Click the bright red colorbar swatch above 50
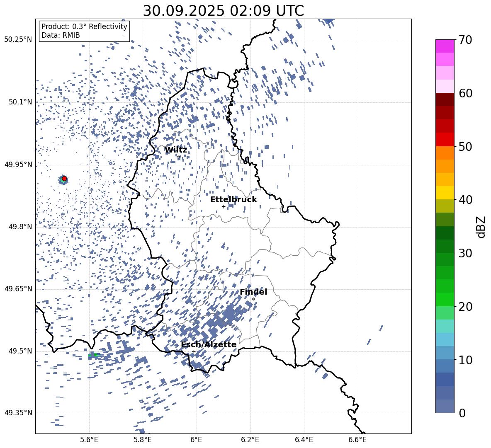 [445, 140]
